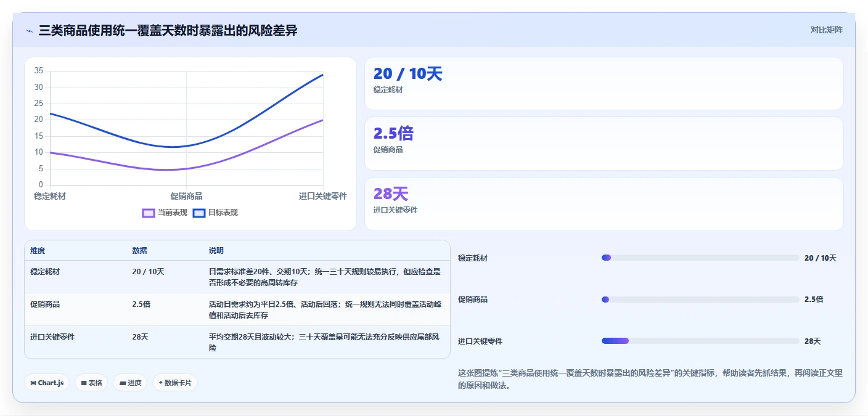Screen dimensions: 868x416
Task: Open the 20 / 10天 data card
Action: pyautogui.click(x=604, y=84)
